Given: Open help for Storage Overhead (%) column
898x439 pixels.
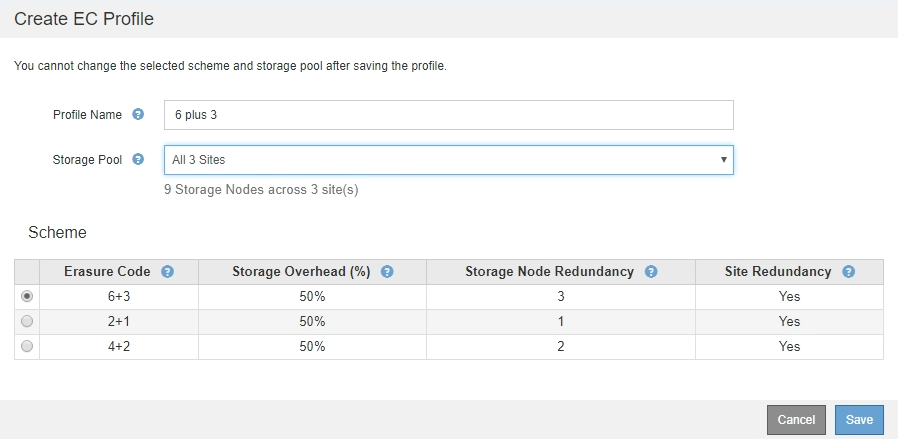Looking at the screenshot, I should [x=386, y=272].
